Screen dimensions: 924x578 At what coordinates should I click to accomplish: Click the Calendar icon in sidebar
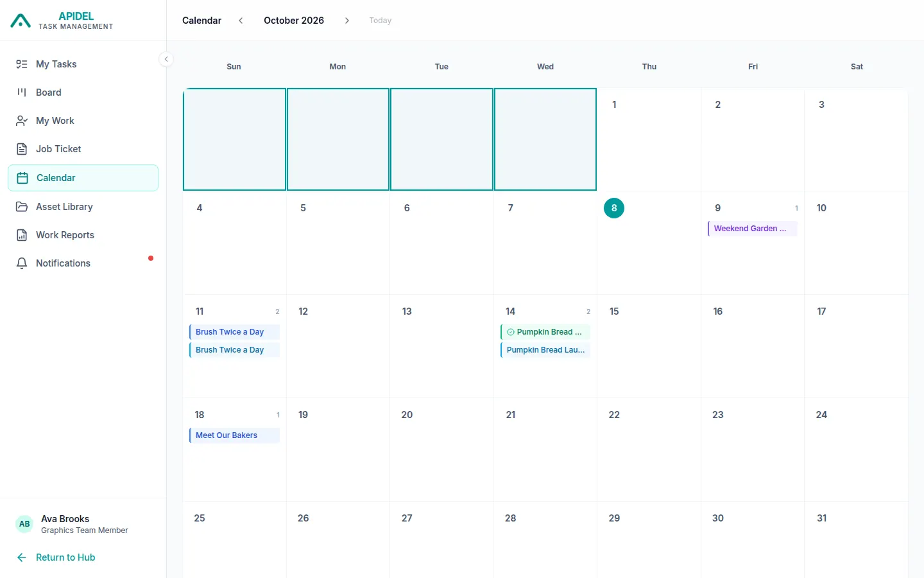pyautogui.click(x=22, y=178)
